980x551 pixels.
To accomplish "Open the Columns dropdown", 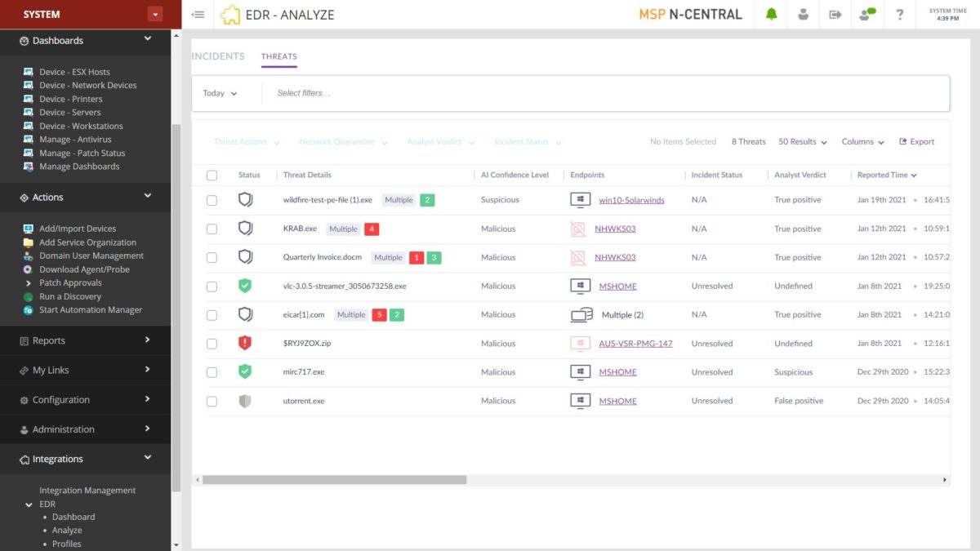I will click(x=863, y=142).
